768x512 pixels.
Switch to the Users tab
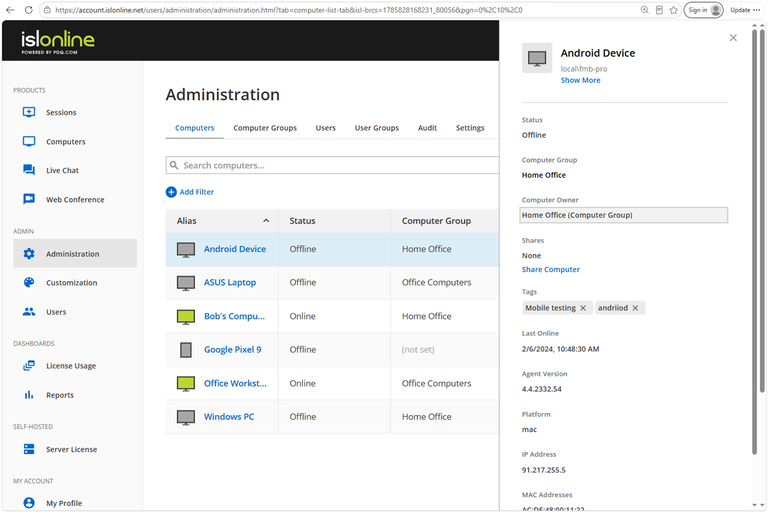[x=326, y=128]
